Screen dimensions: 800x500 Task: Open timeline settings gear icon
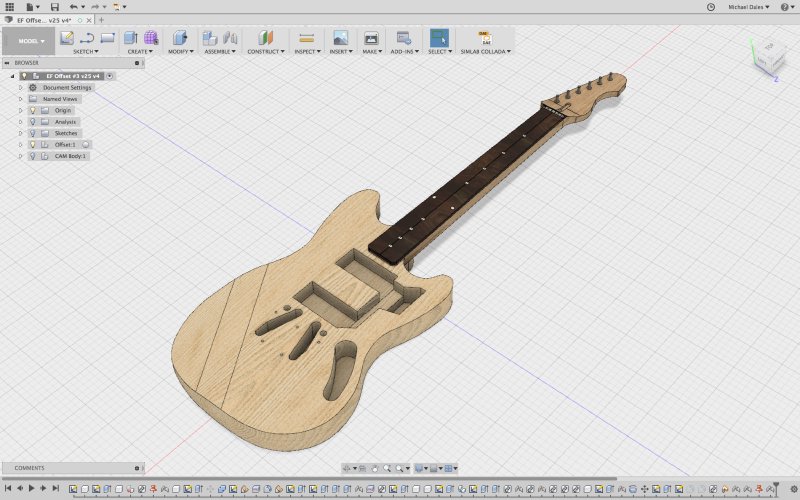coord(793,489)
